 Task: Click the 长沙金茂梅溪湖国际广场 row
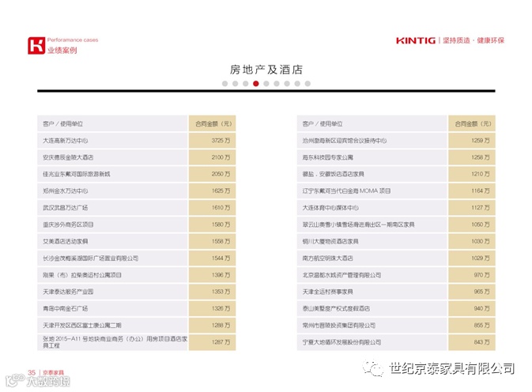pos(112,258)
